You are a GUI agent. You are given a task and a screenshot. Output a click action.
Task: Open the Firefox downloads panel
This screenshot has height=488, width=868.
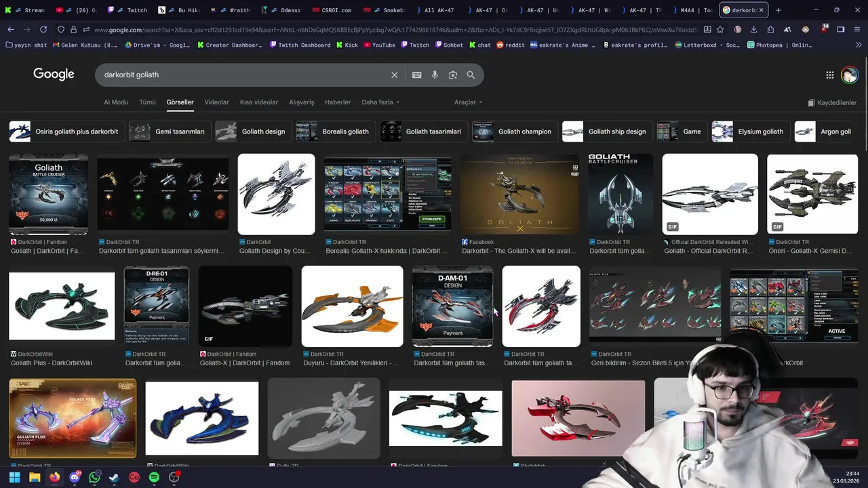pyautogui.click(x=754, y=30)
